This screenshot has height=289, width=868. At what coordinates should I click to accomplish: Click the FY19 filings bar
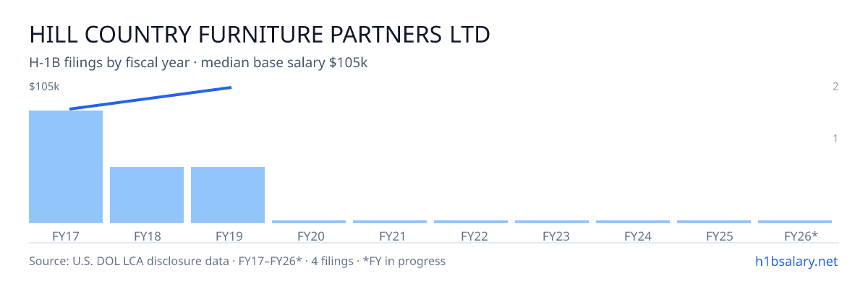click(x=228, y=195)
